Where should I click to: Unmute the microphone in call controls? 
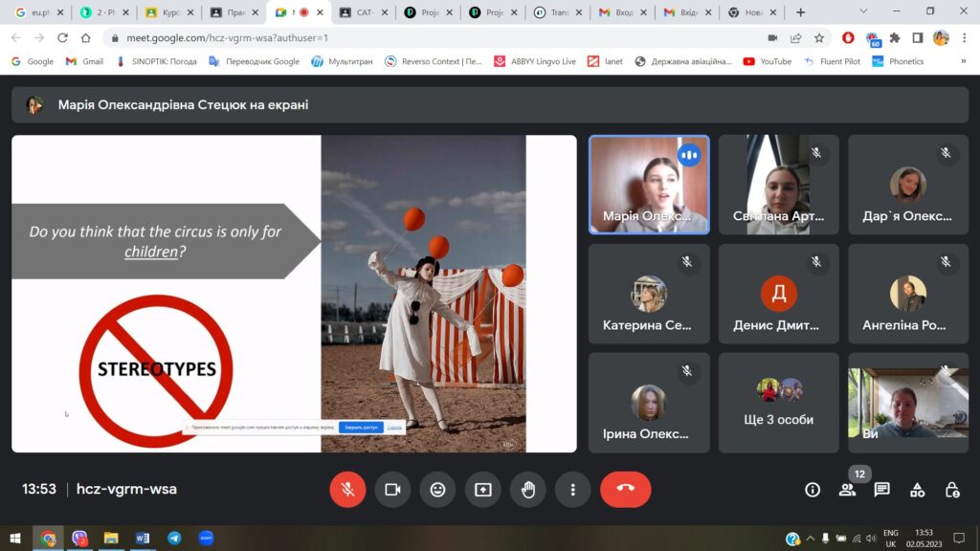[347, 490]
